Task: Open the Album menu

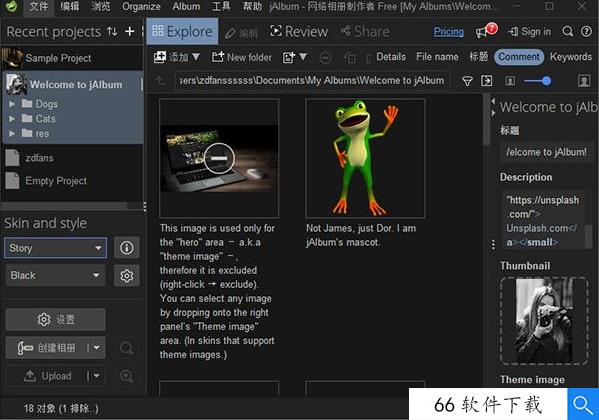Action: (186, 6)
